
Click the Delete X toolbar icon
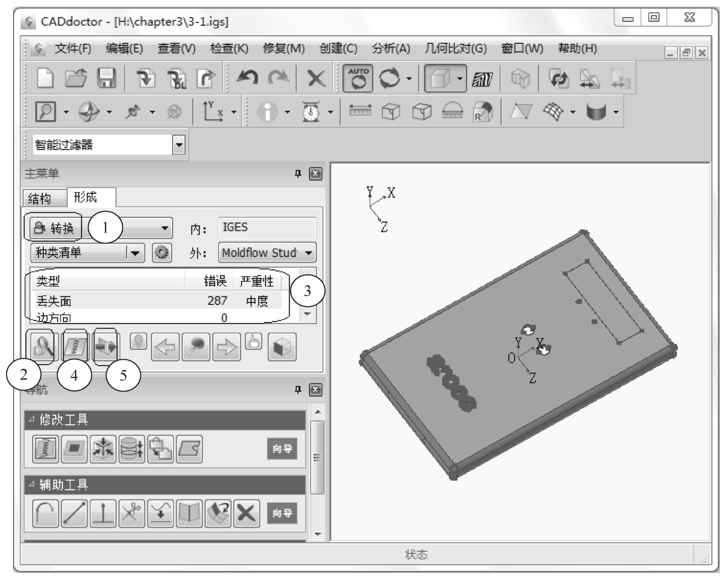click(316, 78)
